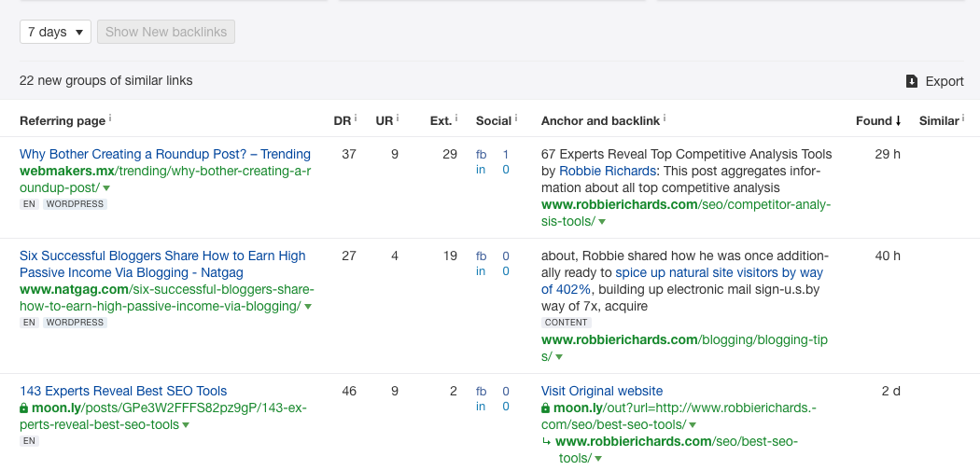Expand the competitor-analysis-tools backlink URL arrow
The height and width of the screenshot is (470, 980).
click(x=602, y=222)
